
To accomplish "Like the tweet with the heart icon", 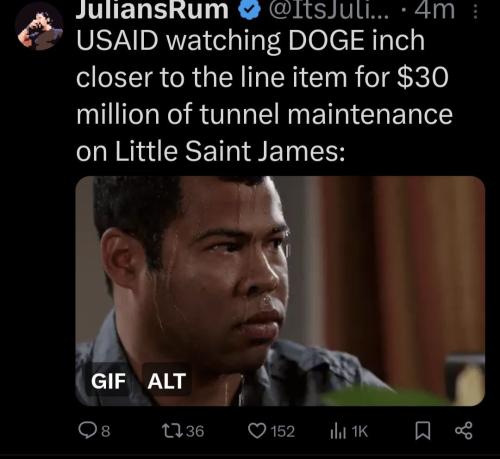I will click(257, 431).
